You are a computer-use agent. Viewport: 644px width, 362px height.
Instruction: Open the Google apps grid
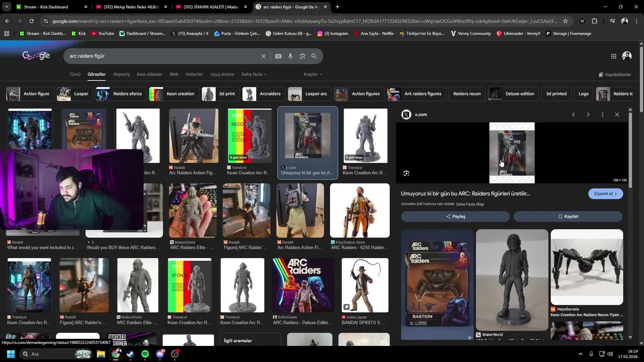point(614,56)
